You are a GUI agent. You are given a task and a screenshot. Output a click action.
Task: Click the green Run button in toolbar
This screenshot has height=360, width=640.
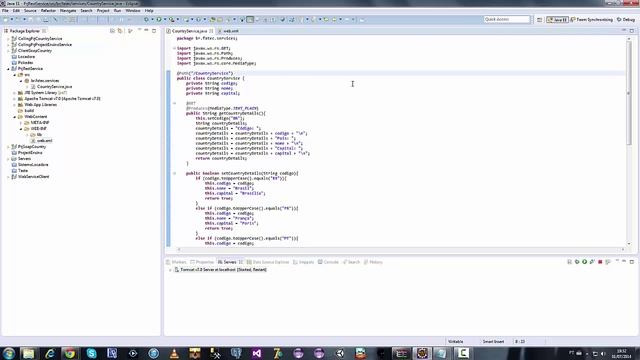pos(159,19)
